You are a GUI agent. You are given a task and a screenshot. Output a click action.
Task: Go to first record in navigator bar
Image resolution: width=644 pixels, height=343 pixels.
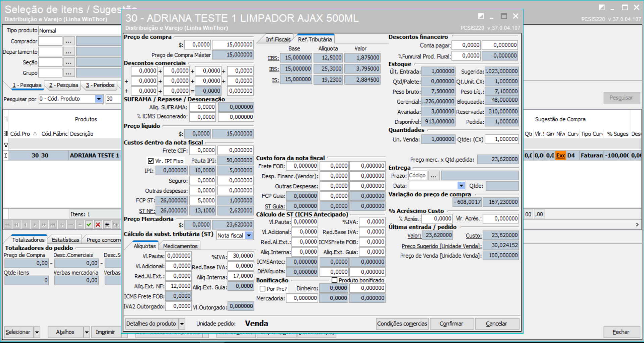7,225
